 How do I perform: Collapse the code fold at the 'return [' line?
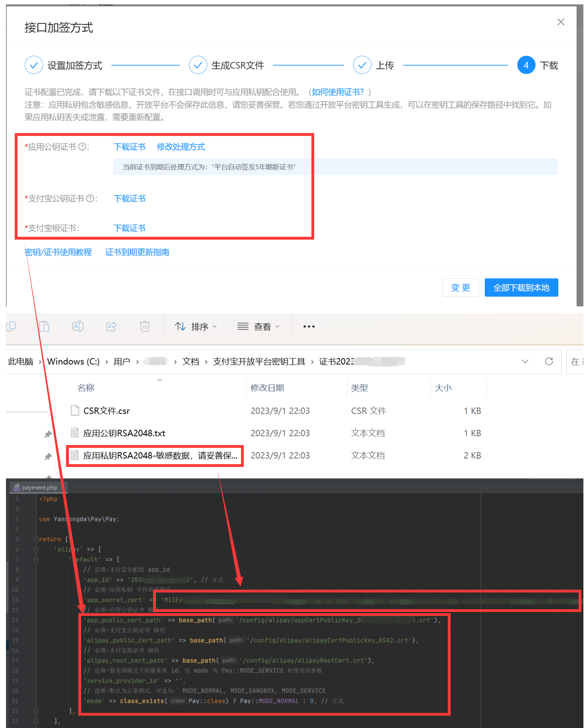point(36,540)
